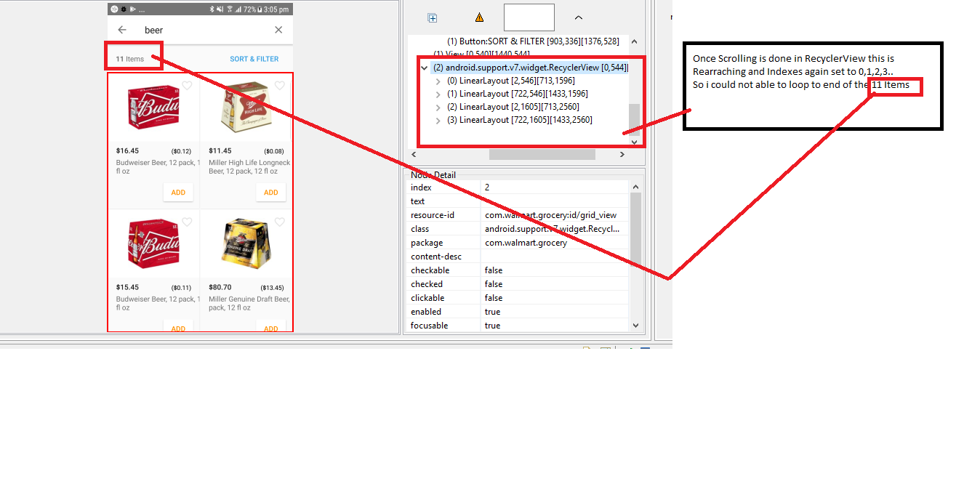Select the class value android.support.v7.widget cell
This screenshot has height=484, width=980.
(x=555, y=229)
